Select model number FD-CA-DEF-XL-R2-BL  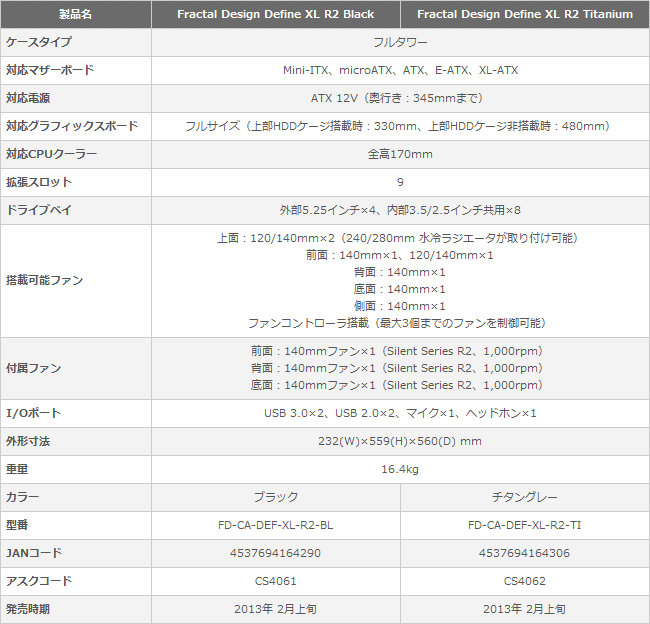pyautogui.click(x=276, y=525)
